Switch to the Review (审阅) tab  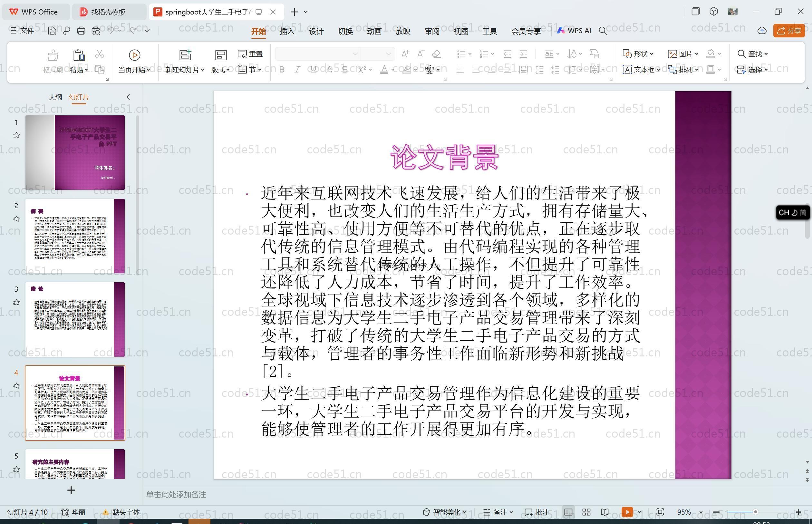432,31
